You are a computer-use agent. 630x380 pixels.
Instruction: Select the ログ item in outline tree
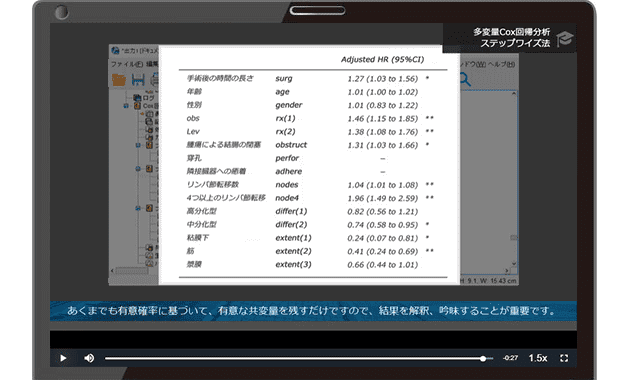[148, 97]
